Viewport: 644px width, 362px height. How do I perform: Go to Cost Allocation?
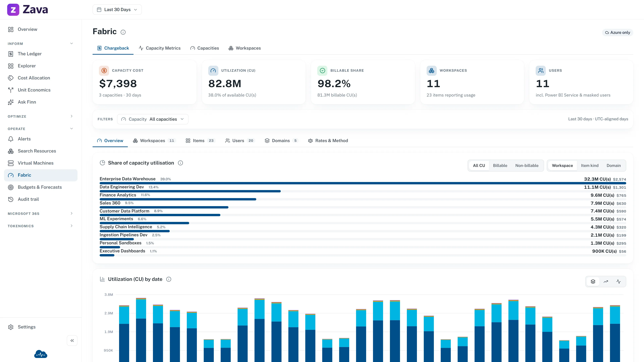click(x=41, y=78)
